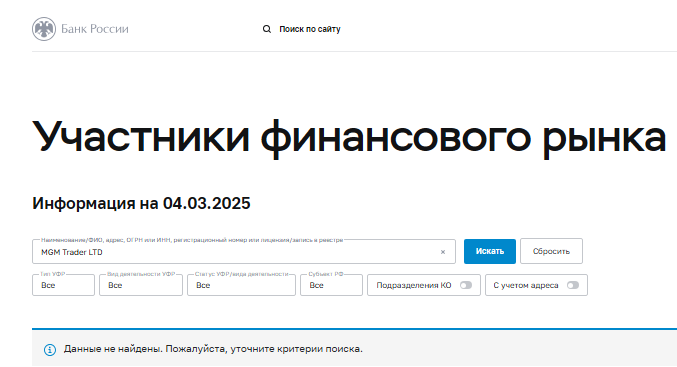Open the Статус УФР/вида деятельности dropdown
Viewport: 677px width, 367px height.
[x=241, y=285]
